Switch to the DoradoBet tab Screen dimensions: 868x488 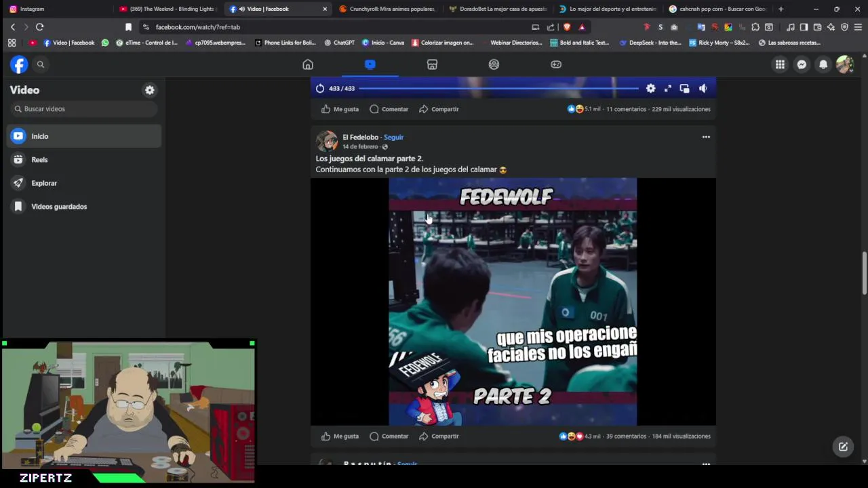coord(498,9)
